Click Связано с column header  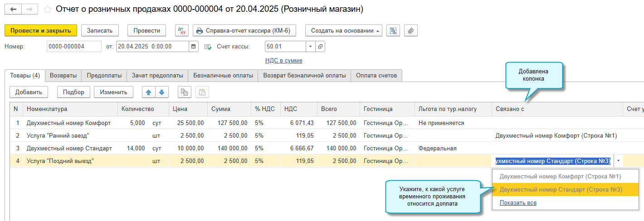(557, 109)
